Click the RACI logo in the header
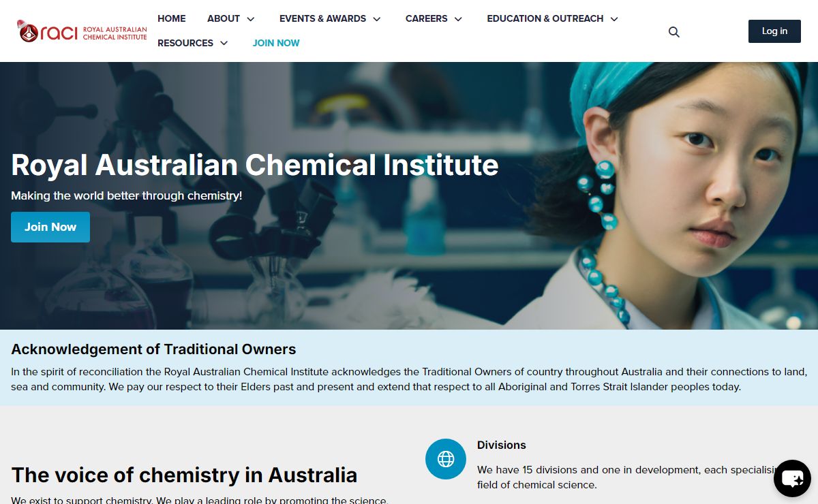 tap(82, 31)
